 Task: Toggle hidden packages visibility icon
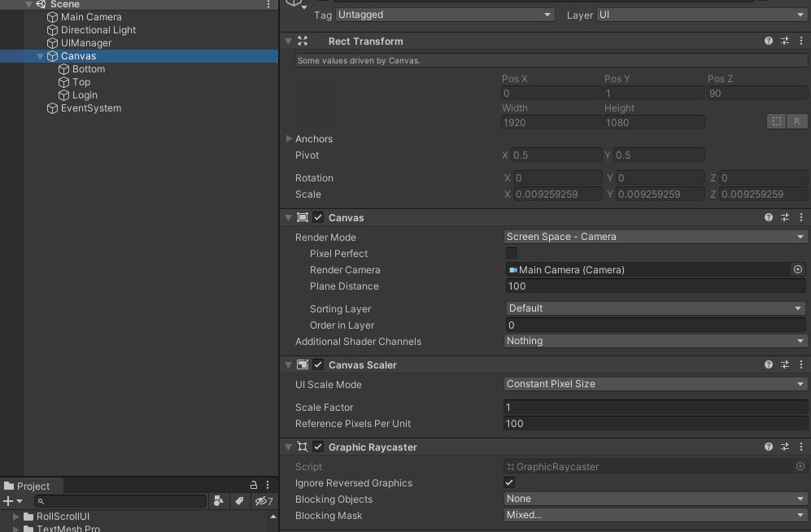click(264, 500)
